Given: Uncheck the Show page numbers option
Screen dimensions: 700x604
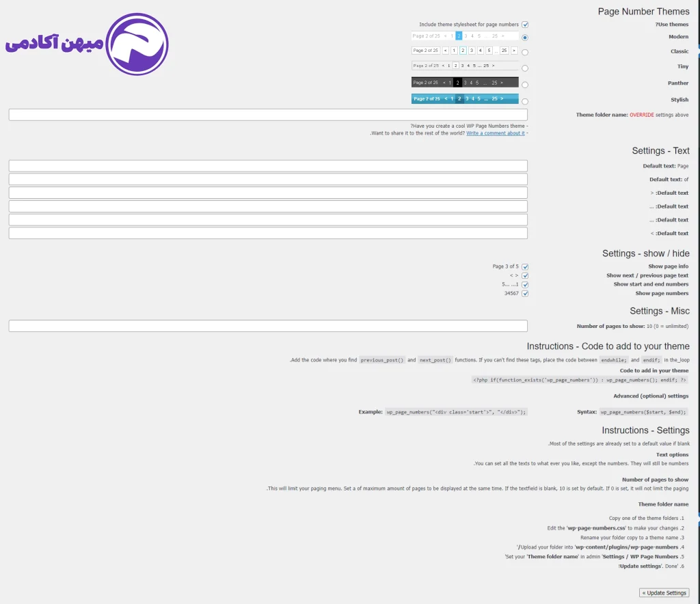Looking at the screenshot, I should click(525, 293).
